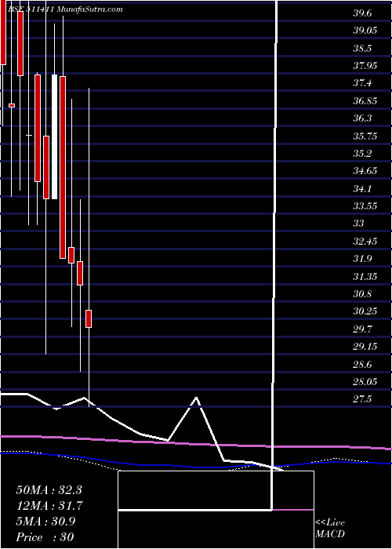Click the 33.55 price axis label
Viewport: 392px width, 549px height.
pyautogui.click(x=365, y=206)
